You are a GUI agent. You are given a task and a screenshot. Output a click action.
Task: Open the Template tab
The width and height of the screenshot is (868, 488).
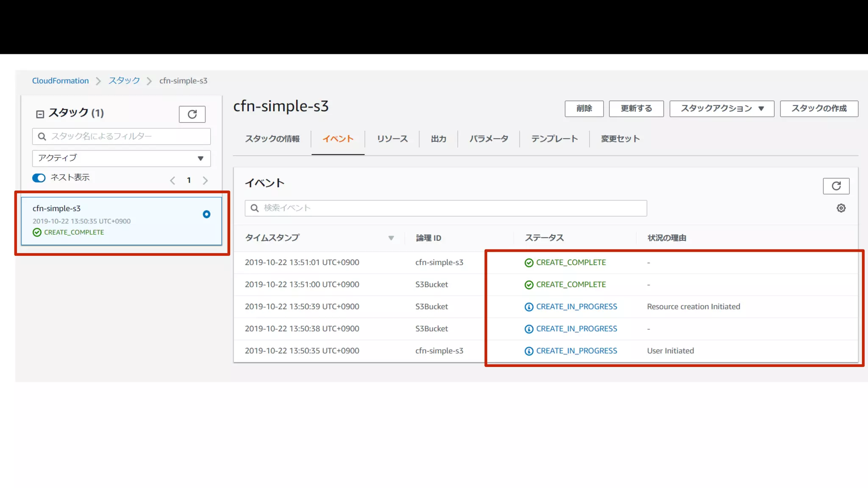tap(554, 139)
